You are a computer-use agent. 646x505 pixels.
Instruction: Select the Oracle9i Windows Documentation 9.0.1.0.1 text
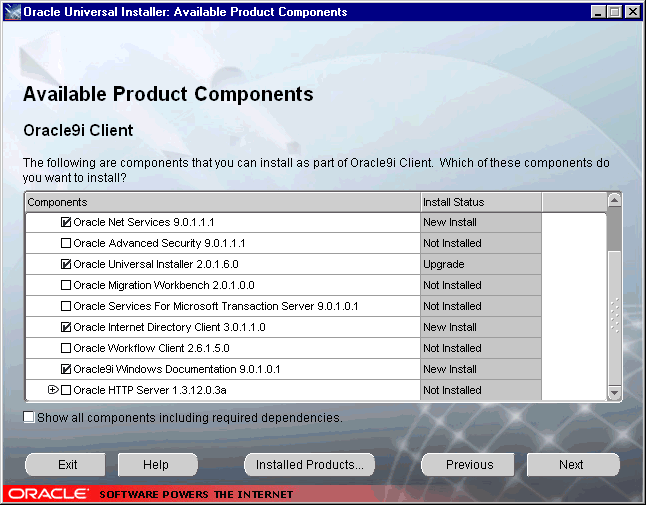(177, 369)
